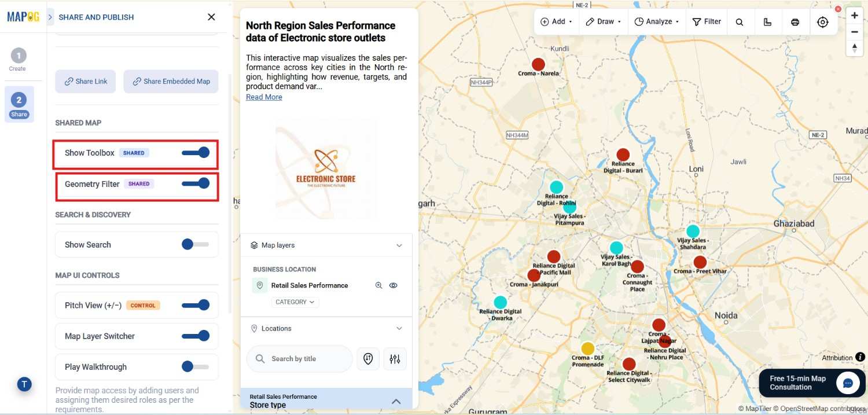Collapse the Map layers section
This screenshot has height=415, width=868.
(399, 245)
